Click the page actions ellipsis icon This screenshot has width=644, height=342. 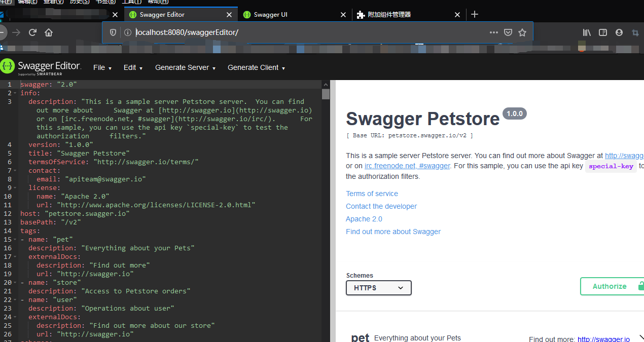tap(493, 32)
